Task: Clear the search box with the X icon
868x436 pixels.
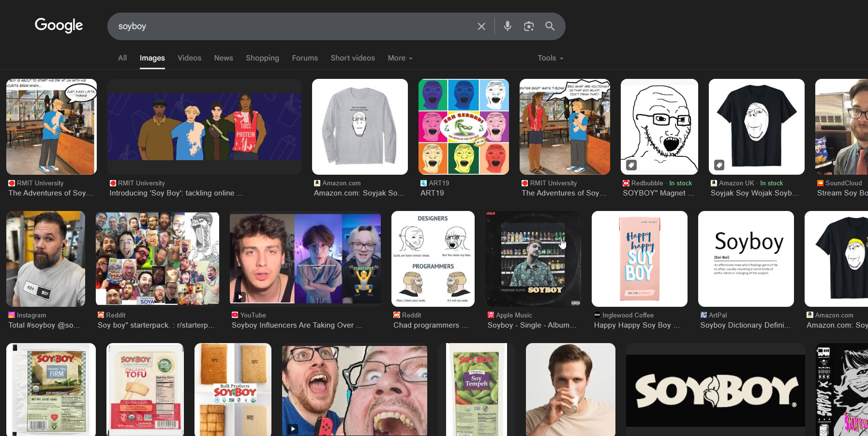Action: point(481,26)
